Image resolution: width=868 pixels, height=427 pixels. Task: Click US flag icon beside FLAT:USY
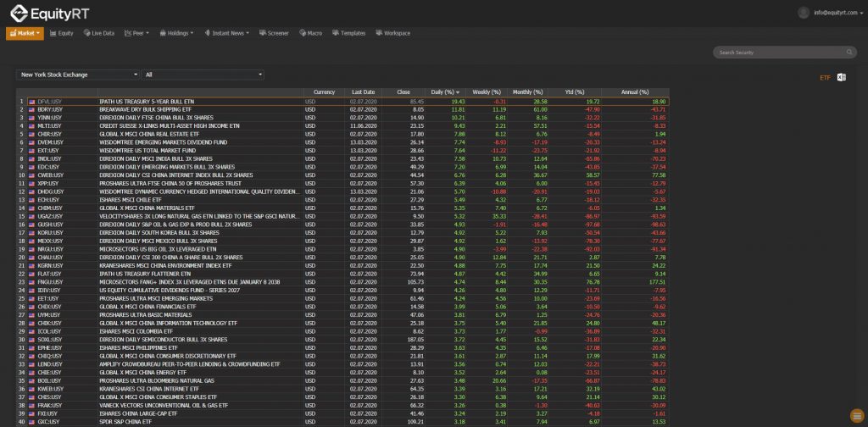pyautogui.click(x=31, y=274)
